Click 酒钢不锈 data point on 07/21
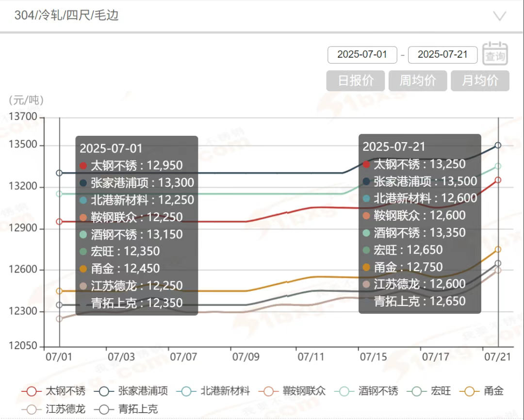 point(498,166)
